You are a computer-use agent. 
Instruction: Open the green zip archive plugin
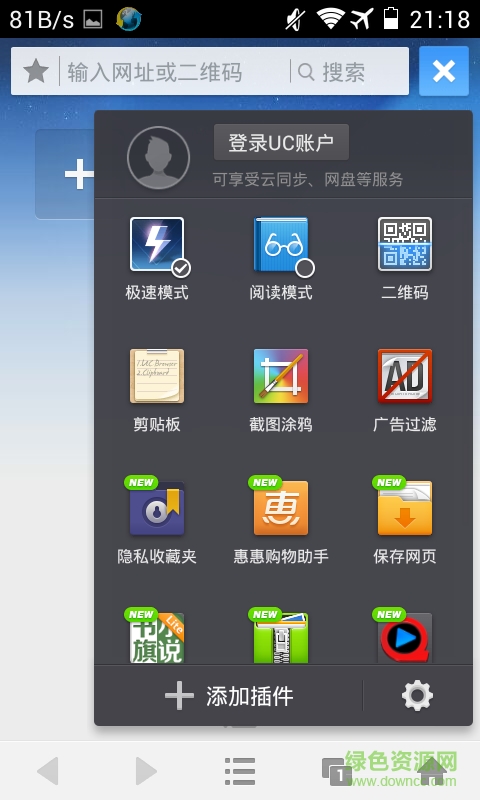281,638
